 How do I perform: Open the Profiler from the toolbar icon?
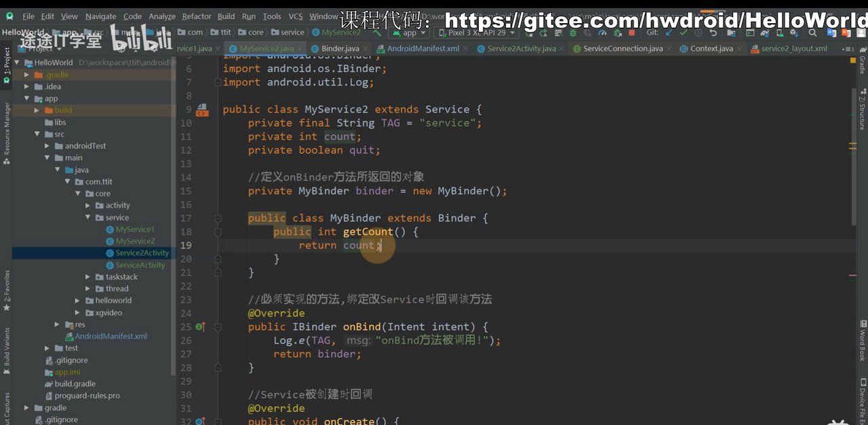[x=601, y=33]
